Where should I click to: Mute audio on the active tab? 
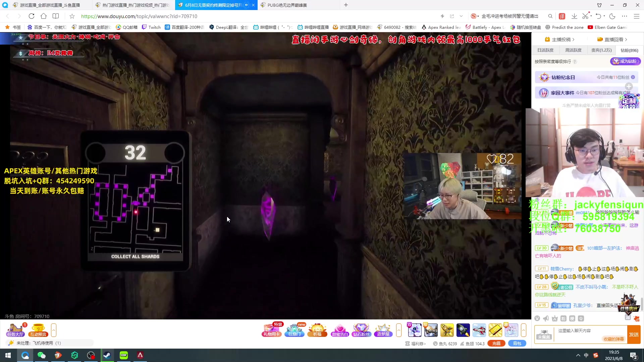point(247,5)
